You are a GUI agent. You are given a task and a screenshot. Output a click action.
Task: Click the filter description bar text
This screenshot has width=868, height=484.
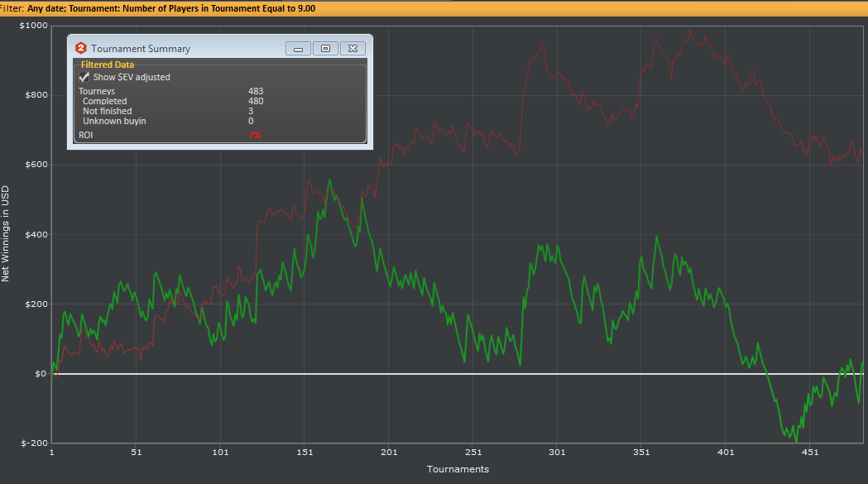[158, 8]
